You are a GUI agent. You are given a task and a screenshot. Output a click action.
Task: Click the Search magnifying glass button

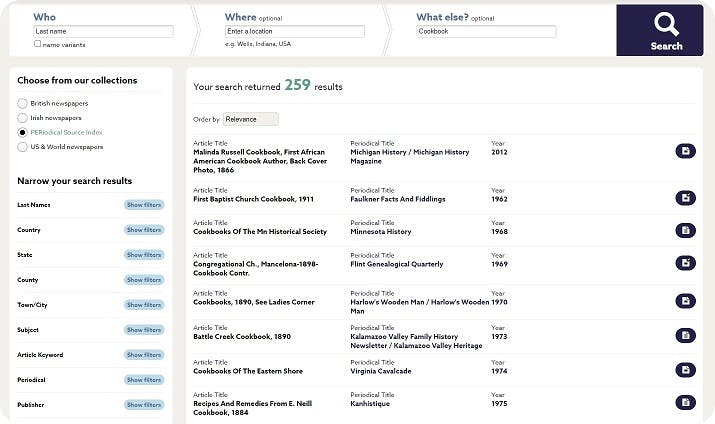(x=665, y=30)
